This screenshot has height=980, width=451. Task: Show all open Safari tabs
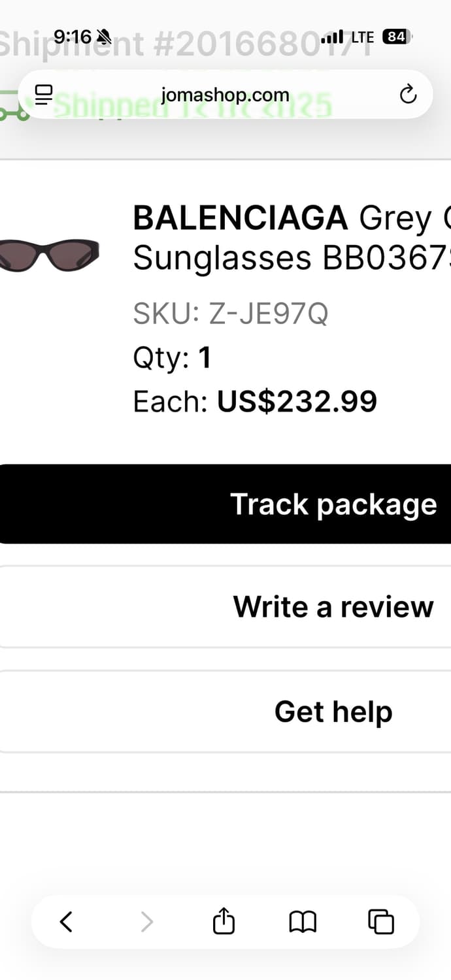point(381,922)
